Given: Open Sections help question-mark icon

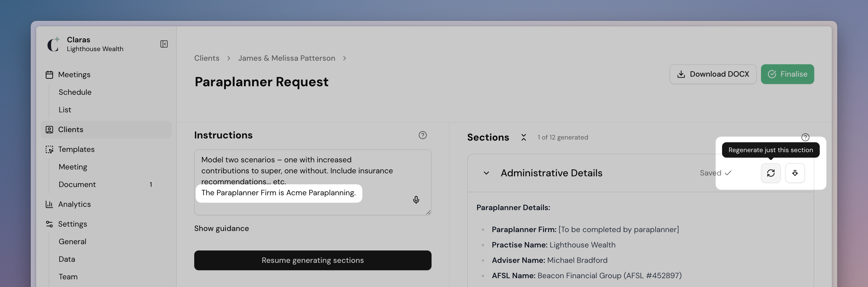Looking at the screenshot, I should [x=805, y=137].
